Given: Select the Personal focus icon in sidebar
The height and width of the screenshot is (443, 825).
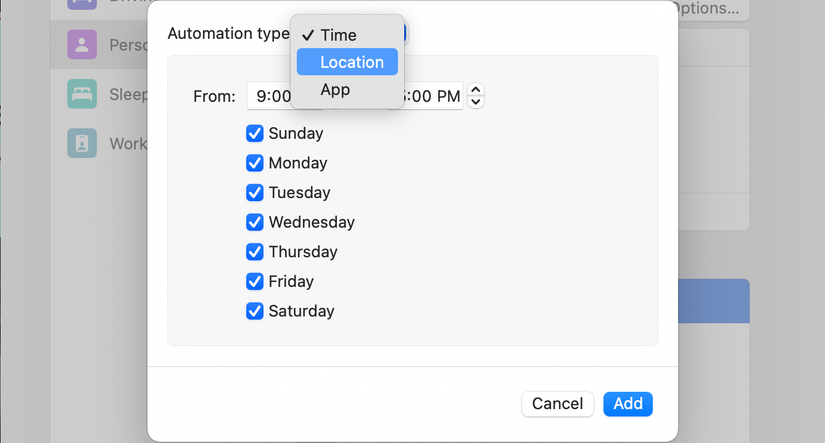Looking at the screenshot, I should pos(82,45).
